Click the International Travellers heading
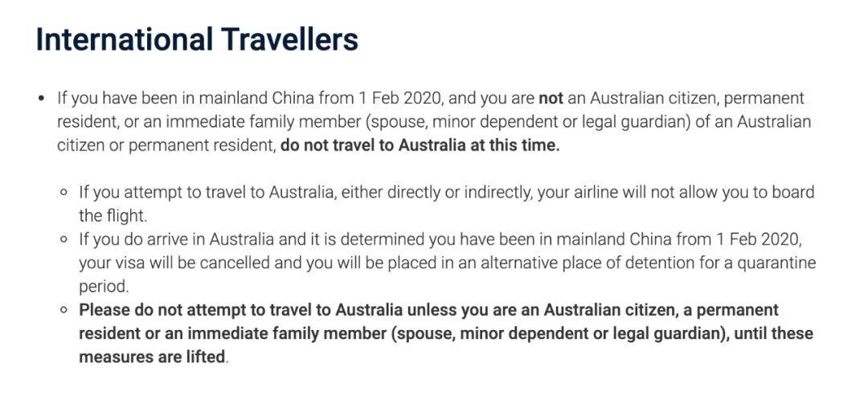Screen dimensions: 868x408 click(197, 40)
